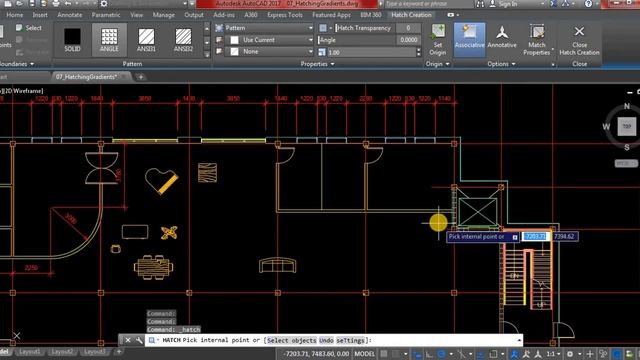Click the Sign In button
Image resolution: width=640 pixels, height=360 pixels.
coord(504,4)
